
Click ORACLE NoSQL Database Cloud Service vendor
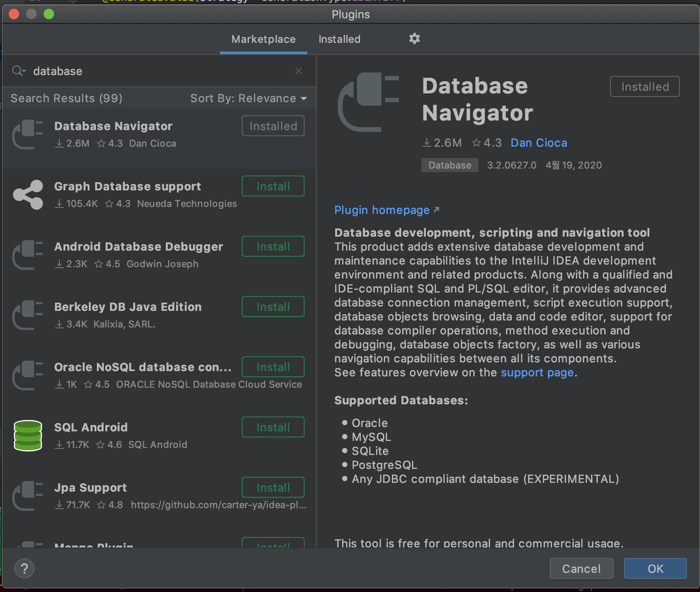pyautogui.click(x=209, y=385)
